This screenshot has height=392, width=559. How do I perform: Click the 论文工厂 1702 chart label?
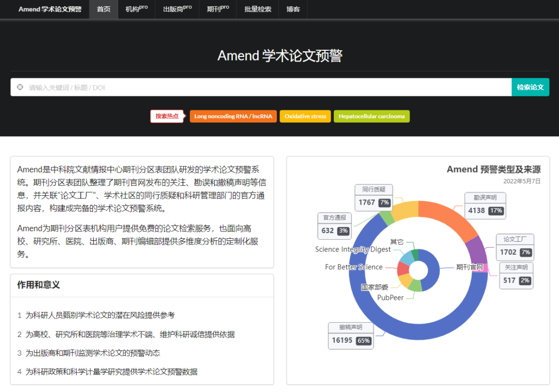click(515, 247)
